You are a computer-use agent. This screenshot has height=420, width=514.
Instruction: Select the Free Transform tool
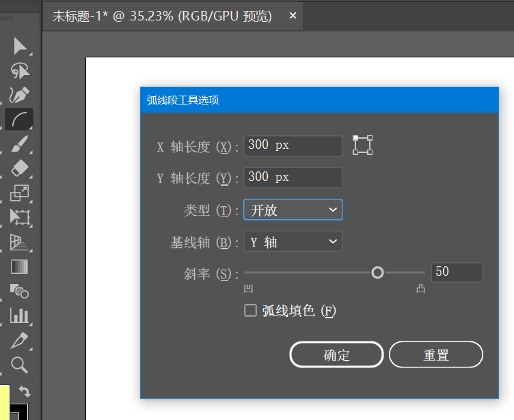pyautogui.click(x=20, y=217)
